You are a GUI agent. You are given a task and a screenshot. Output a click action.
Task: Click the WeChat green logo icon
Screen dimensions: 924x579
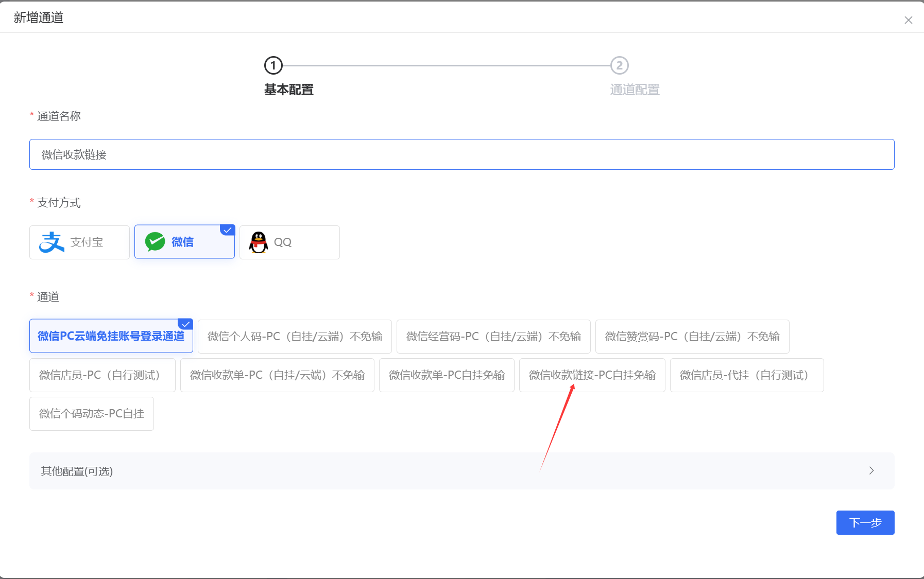[x=155, y=241]
